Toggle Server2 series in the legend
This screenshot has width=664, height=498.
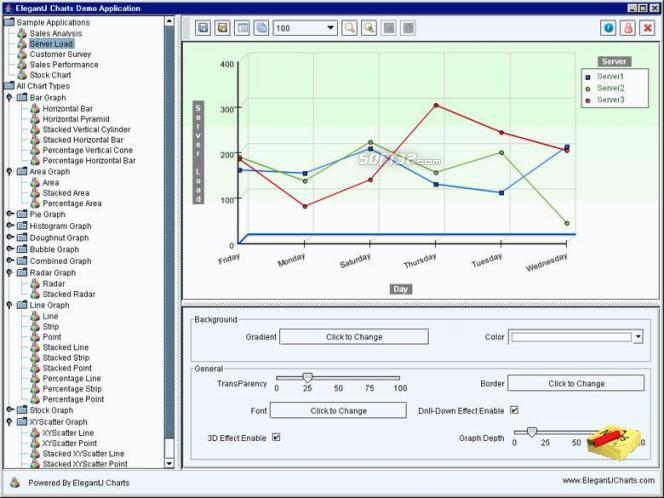pos(604,89)
